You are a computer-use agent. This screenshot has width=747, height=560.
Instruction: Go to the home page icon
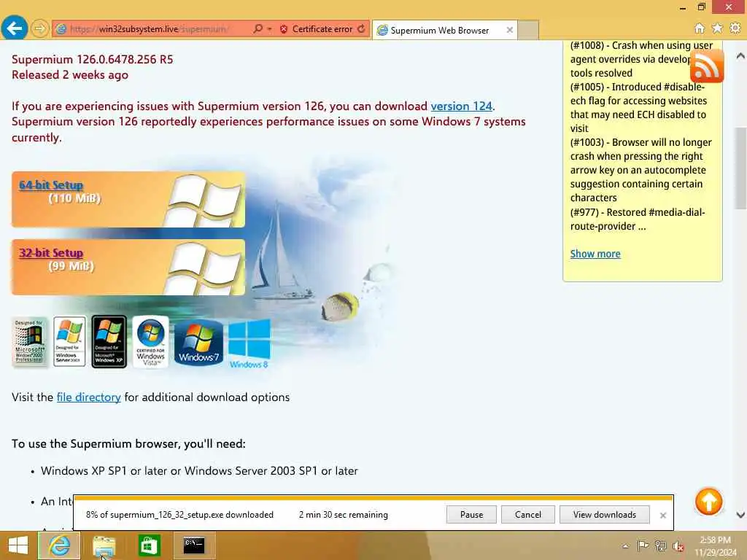[x=700, y=28]
